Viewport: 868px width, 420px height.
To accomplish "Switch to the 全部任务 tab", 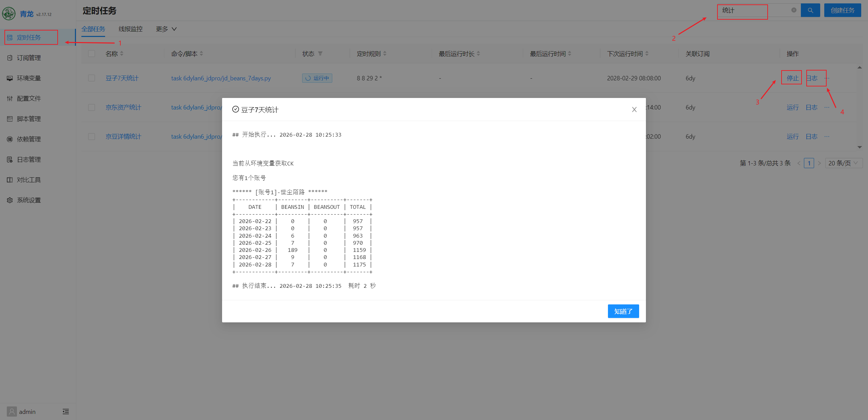I will pyautogui.click(x=93, y=29).
